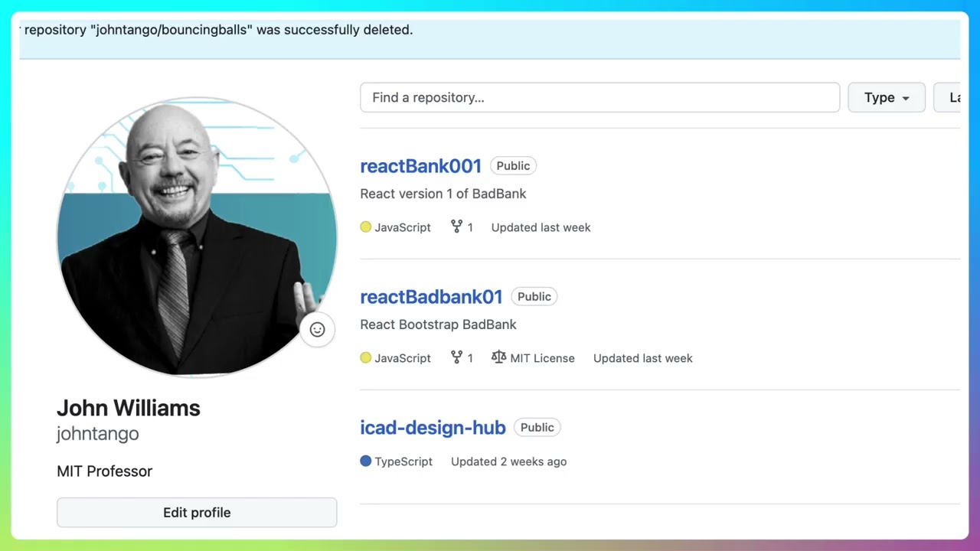Click TypeScript label under icad-design-hub
Screen dimensions: 980x551
[403, 461]
